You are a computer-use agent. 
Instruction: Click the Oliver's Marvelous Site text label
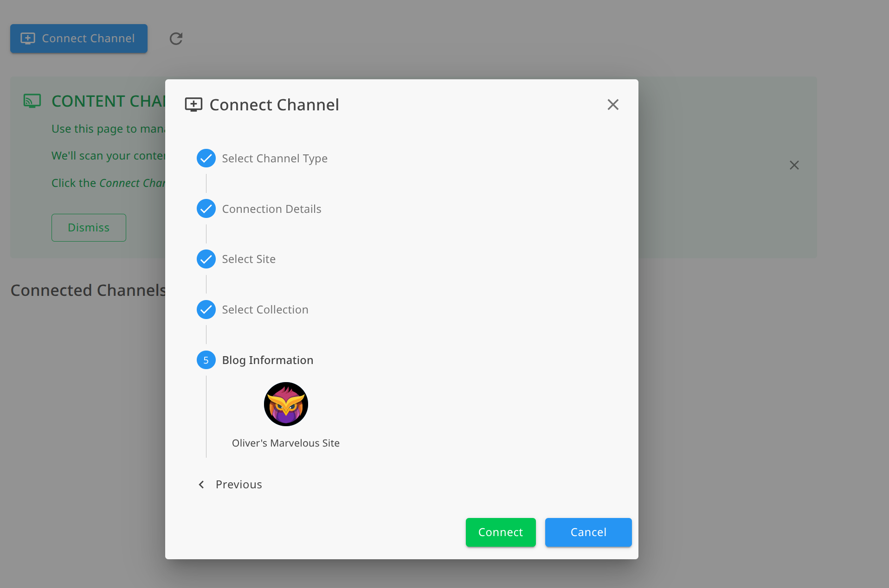(x=285, y=443)
